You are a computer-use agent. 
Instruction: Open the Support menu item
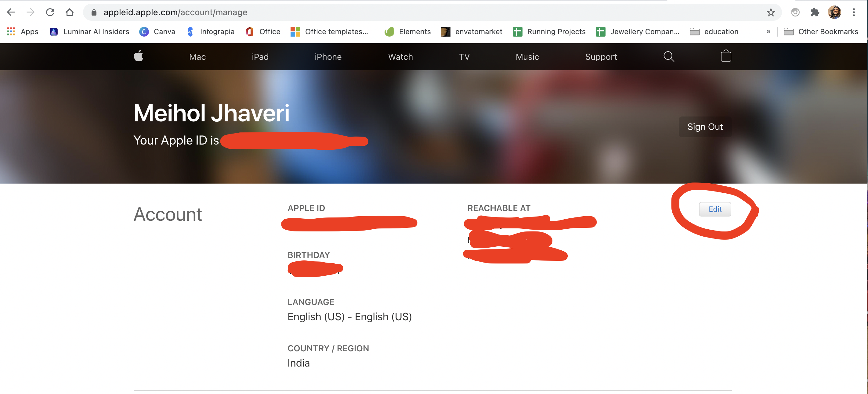point(601,56)
